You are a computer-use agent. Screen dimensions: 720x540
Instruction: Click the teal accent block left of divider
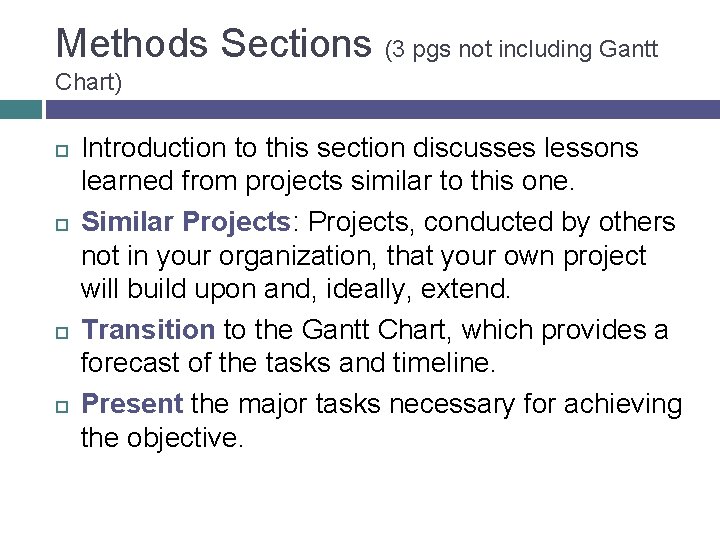point(21,109)
